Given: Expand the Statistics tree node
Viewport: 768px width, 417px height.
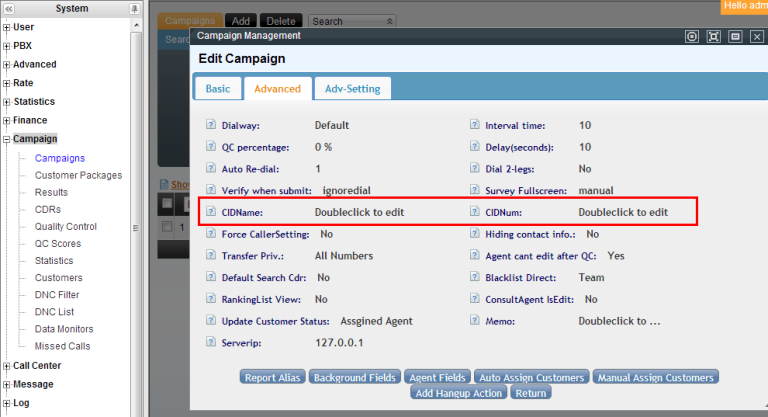Looking at the screenshot, I should [7, 102].
